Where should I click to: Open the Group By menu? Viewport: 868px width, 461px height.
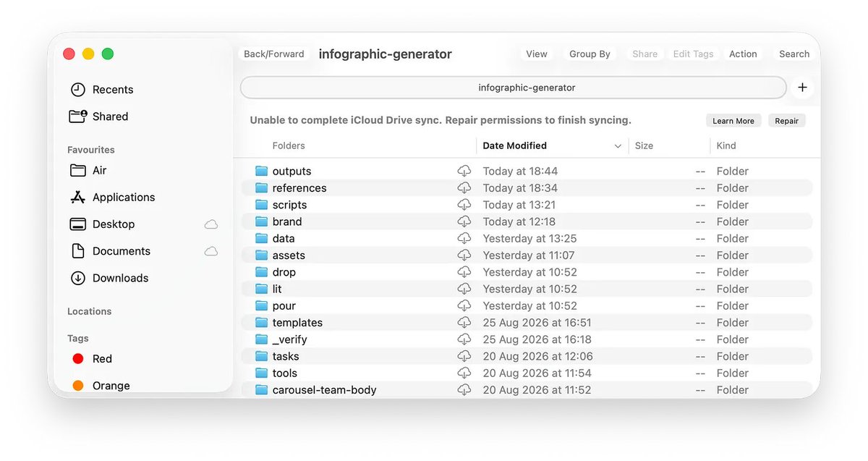[x=590, y=54]
